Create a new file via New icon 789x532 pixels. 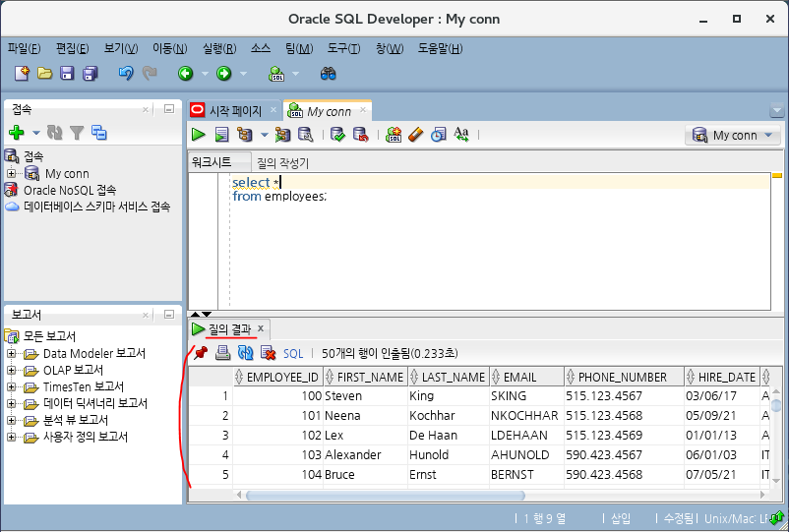[23, 74]
